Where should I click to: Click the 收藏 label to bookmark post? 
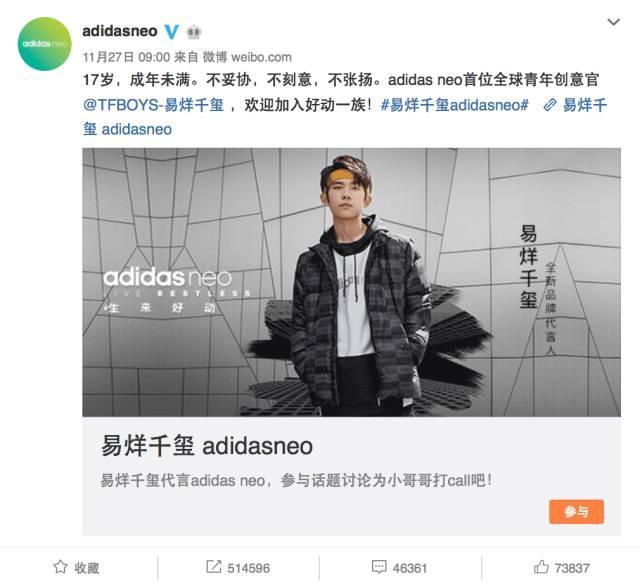pyautogui.click(x=87, y=568)
